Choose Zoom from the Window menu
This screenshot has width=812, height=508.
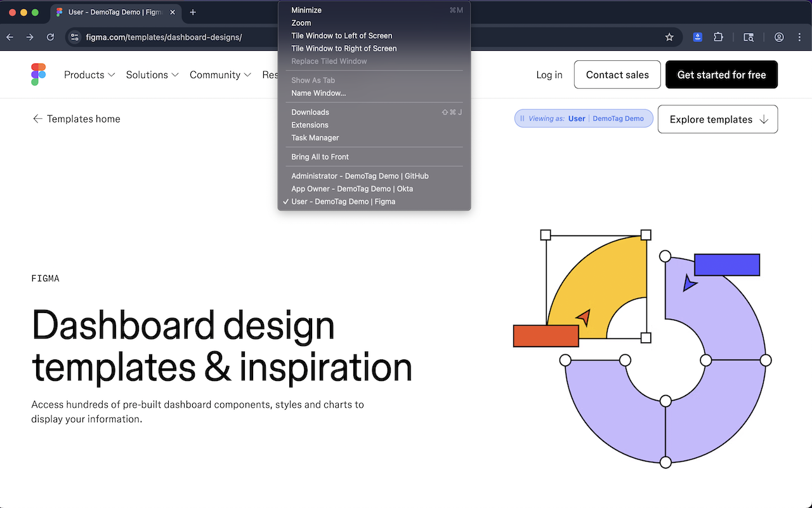coord(374,23)
